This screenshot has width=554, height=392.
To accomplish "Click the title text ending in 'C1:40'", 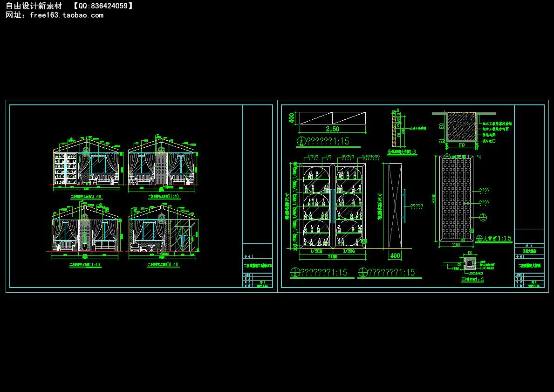I will coord(84,264).
